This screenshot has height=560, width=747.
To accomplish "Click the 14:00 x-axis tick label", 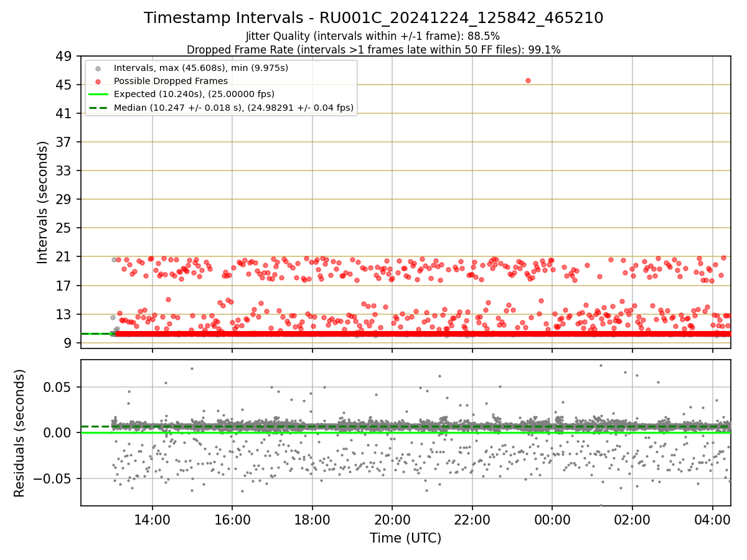I will tap(152, 519).
